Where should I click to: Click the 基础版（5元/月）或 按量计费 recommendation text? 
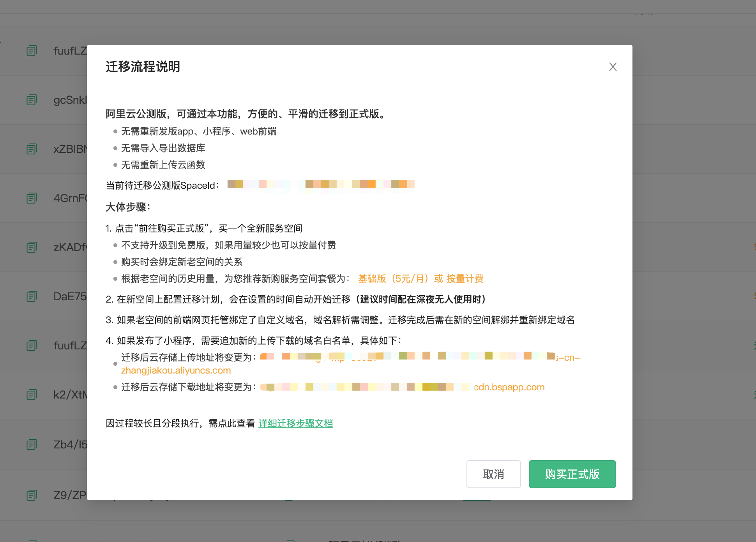pyautogui.click(x=420, y=278)
